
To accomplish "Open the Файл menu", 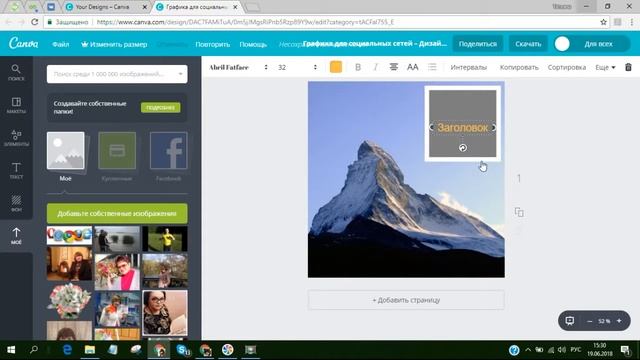I will pos(60,44).
